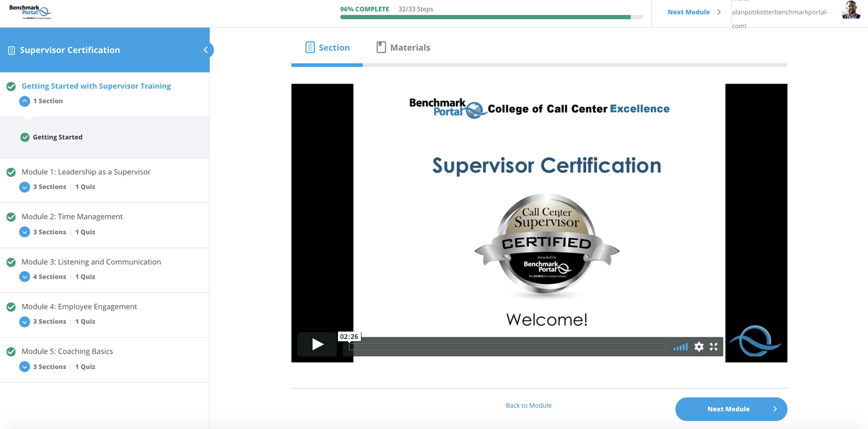
Task: Click the Supervisor Certification document icon
Action: (11, 51)
